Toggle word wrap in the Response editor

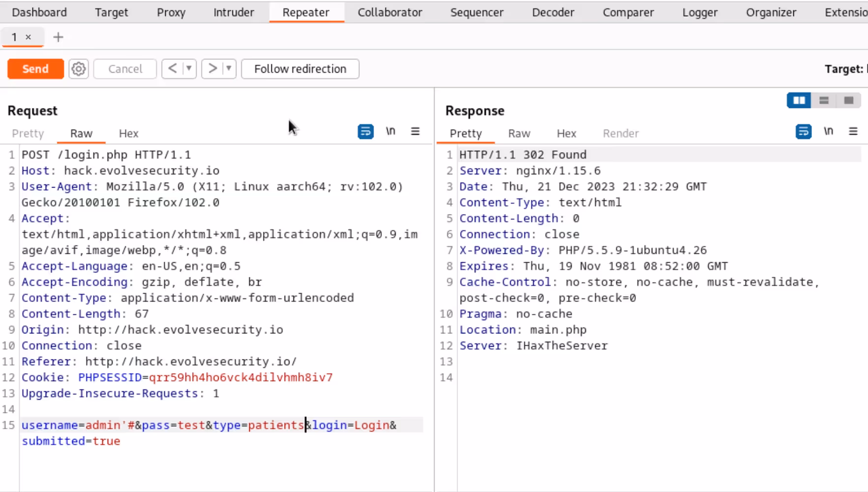tap(803, 131)
